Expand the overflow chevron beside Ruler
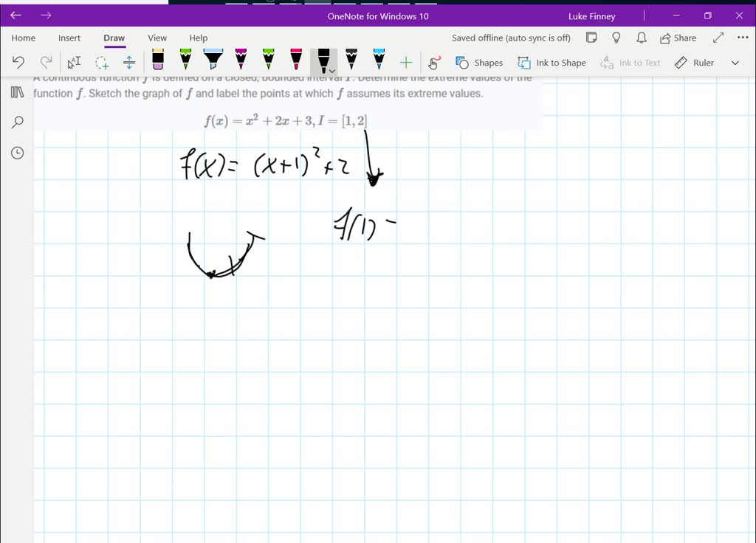 point(735,62)
